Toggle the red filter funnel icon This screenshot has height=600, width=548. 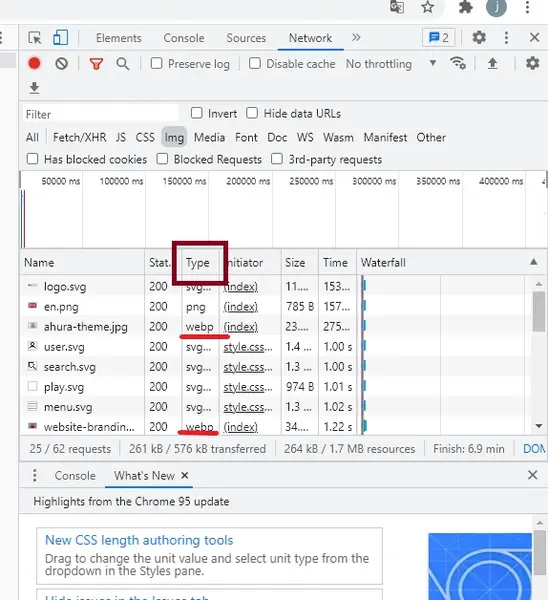tap(96, 64)
